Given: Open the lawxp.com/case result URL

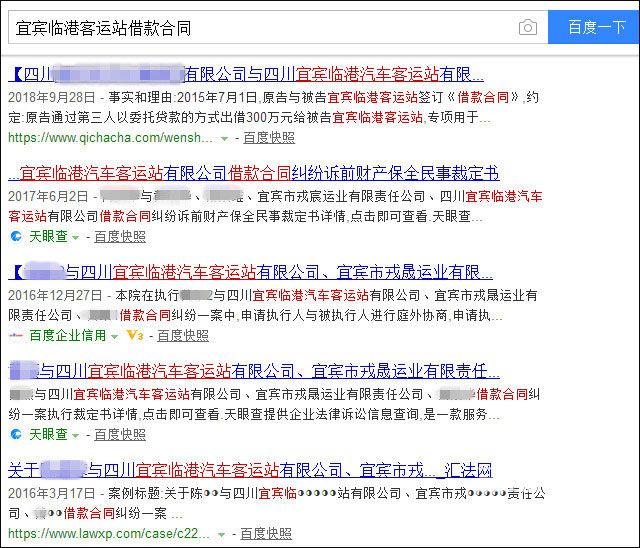Looking at the screenshot, I should [x=109, y=533].
